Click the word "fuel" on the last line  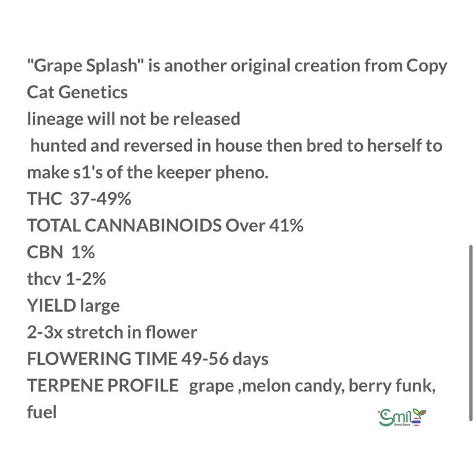pyautogui.click(x=42, y=412)
